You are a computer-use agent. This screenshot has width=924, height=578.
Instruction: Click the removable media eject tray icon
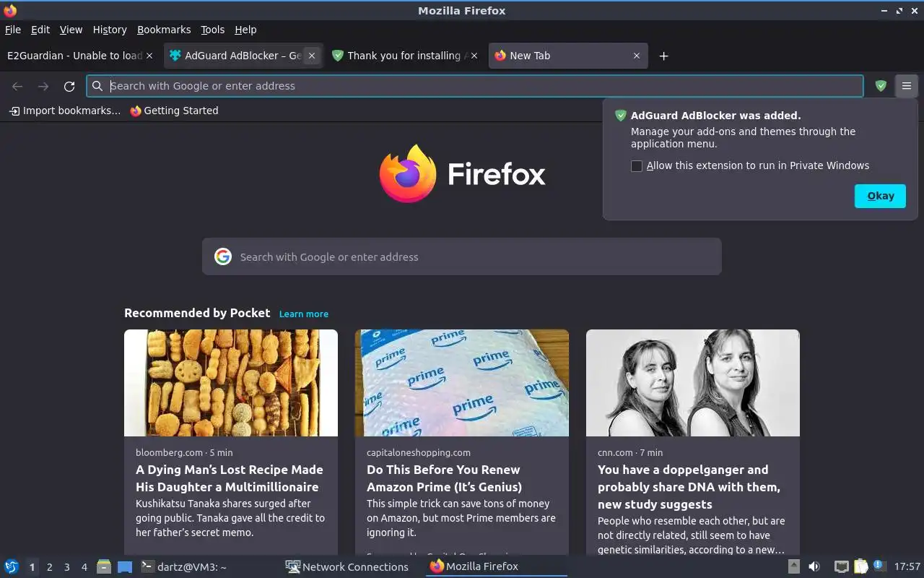click(x=793, y=566)
